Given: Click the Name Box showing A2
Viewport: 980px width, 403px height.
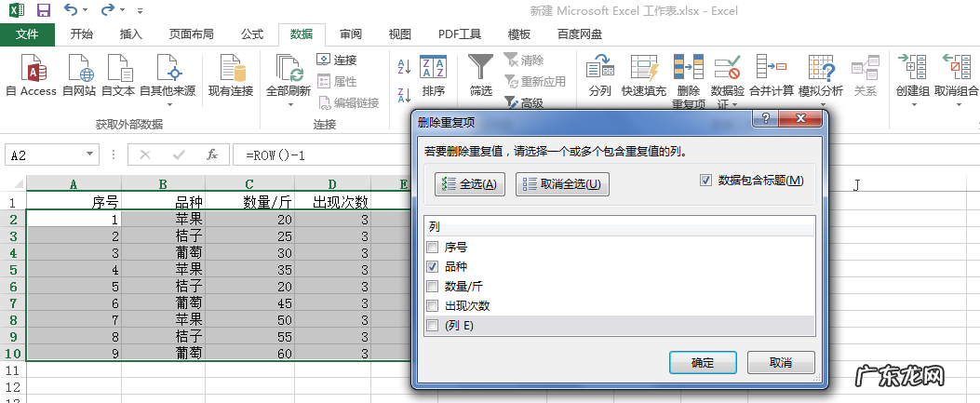Looking at the screenshot, I should (45, 154).
